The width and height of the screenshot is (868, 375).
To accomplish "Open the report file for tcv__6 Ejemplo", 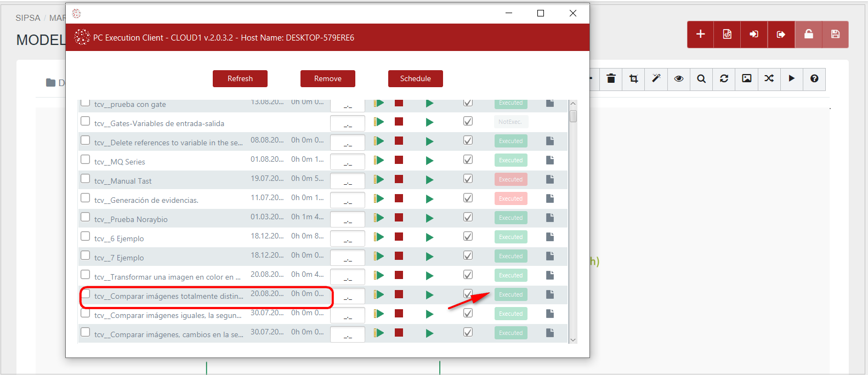I will 550,237.
